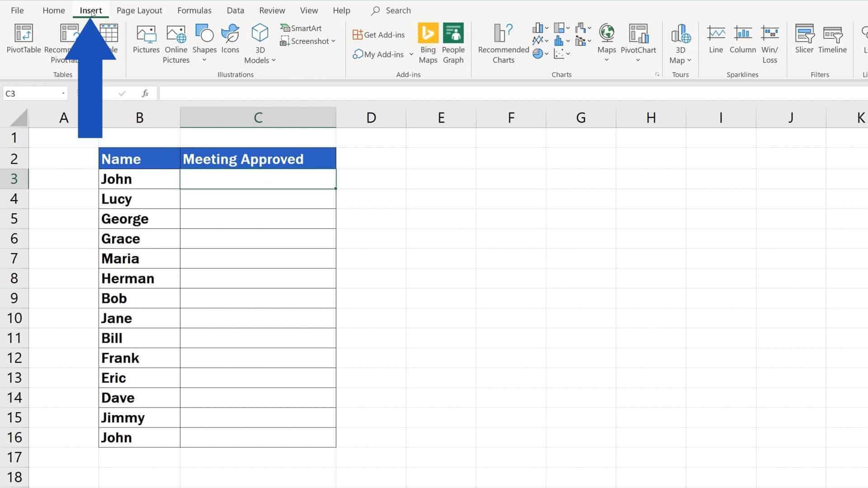Select the cell containing George
The height and width of the screenshot is (488, 868).
(139, 218)
